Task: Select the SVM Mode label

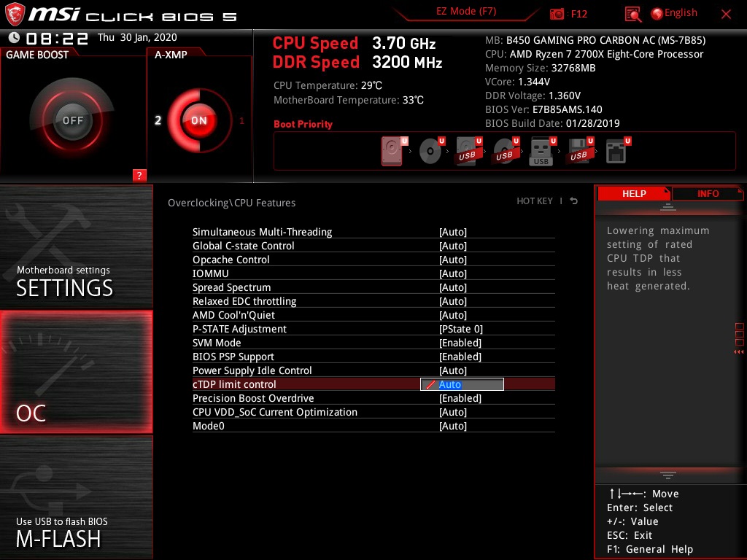Action: (216, 343)
